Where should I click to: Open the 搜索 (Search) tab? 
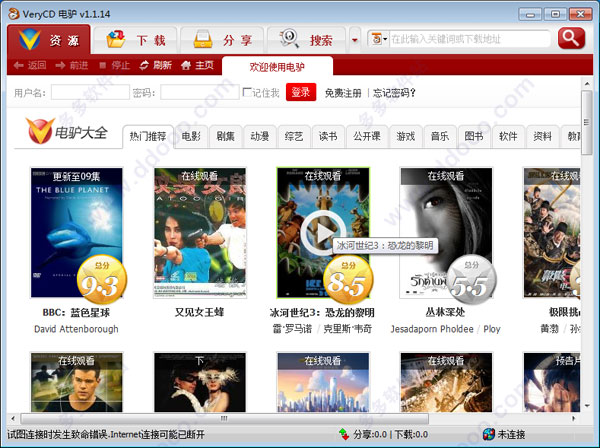tap(306, 40)
